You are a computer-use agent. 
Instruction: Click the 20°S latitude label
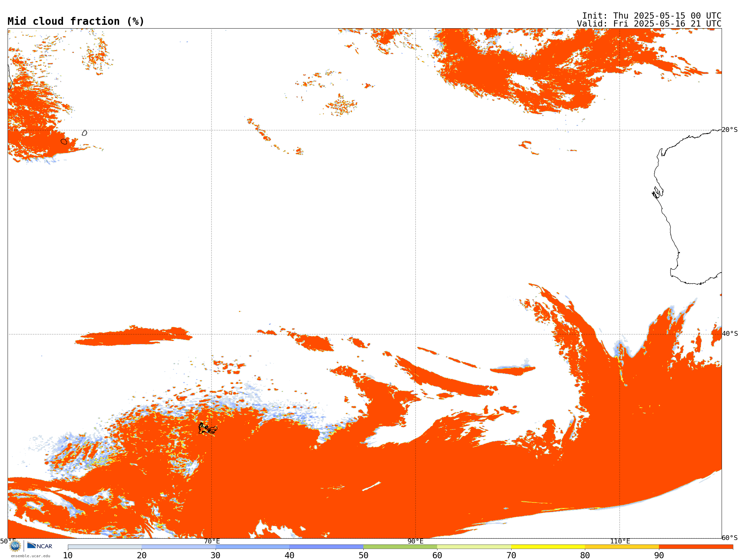[730, 130]
